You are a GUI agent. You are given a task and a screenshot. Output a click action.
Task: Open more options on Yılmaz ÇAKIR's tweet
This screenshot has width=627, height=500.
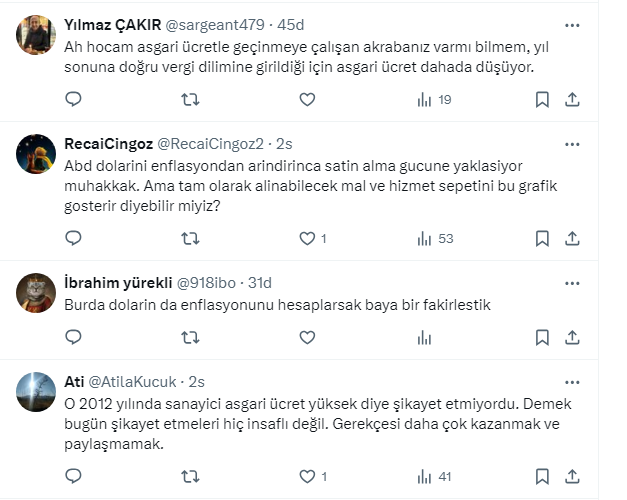(x=571, y=24)
